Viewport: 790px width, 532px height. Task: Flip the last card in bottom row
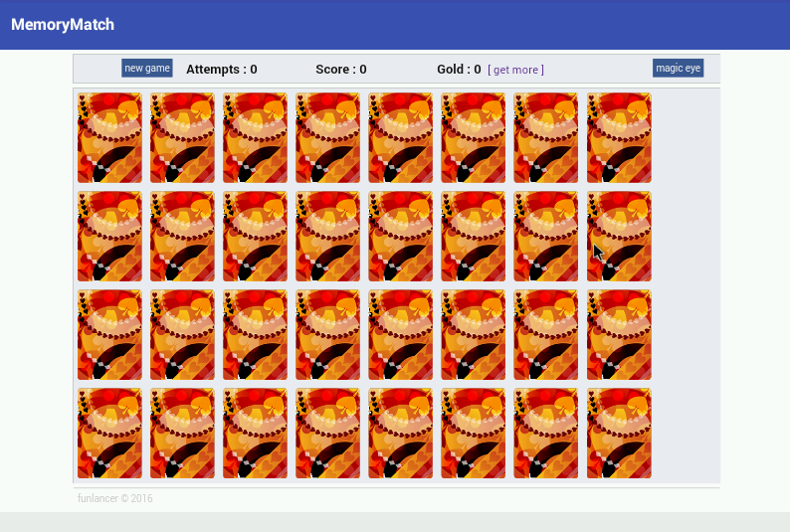pos(619,434)
